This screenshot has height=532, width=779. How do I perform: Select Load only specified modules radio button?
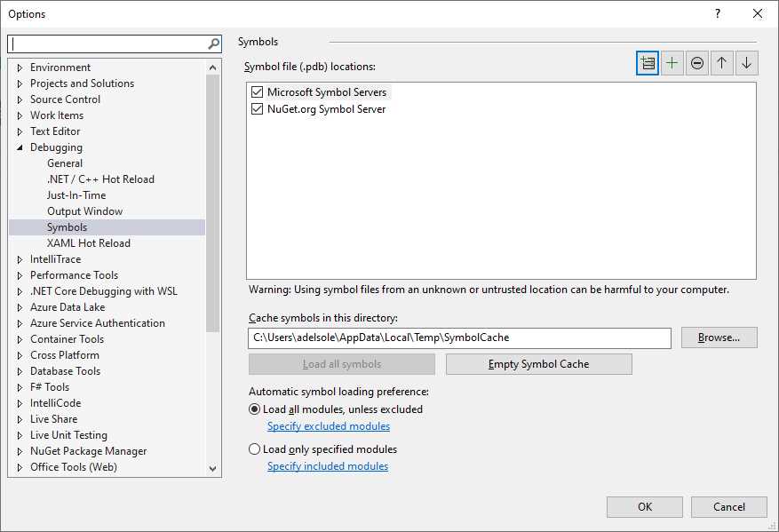pyautogui.click(x=253, y=449)
